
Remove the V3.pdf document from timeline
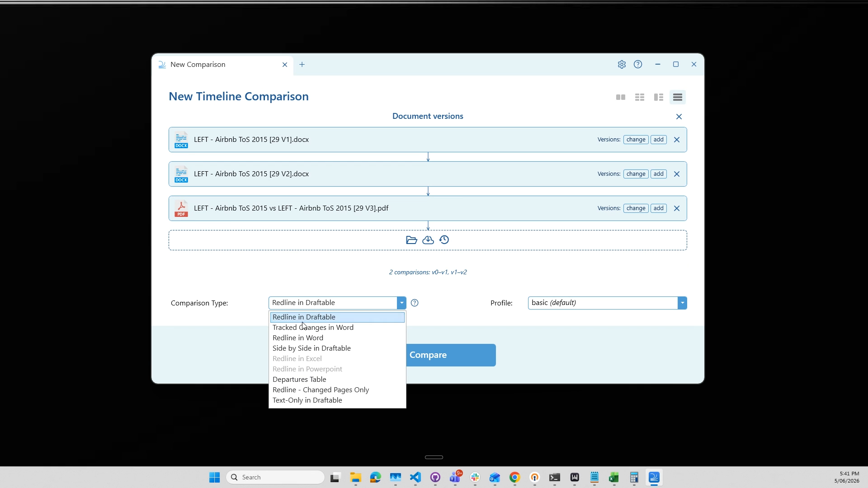click(677, 208)
